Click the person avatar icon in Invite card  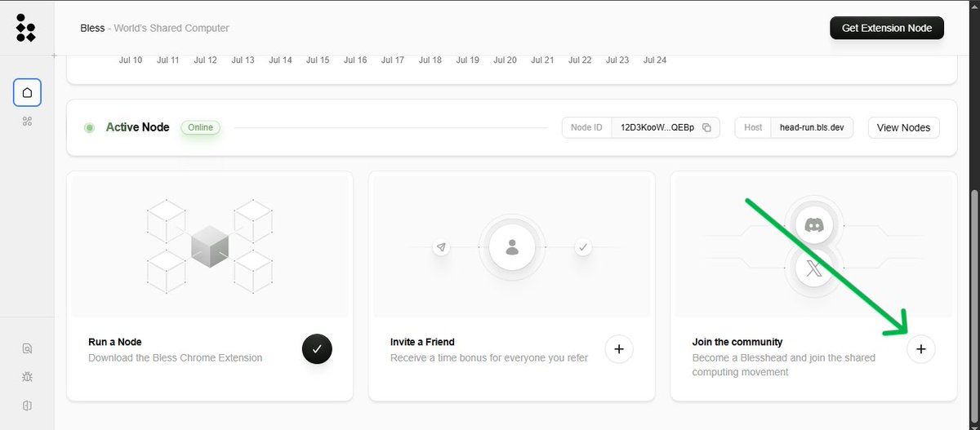coord(512,246)
